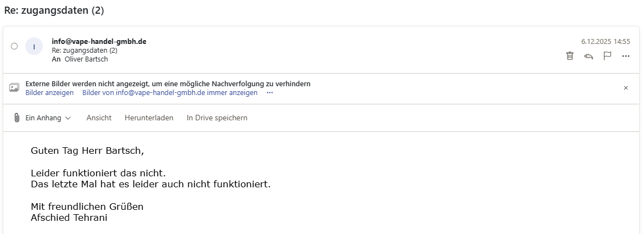Click the Bilder anzeigen link
644x234 pixels.
(x=49, y=93)
